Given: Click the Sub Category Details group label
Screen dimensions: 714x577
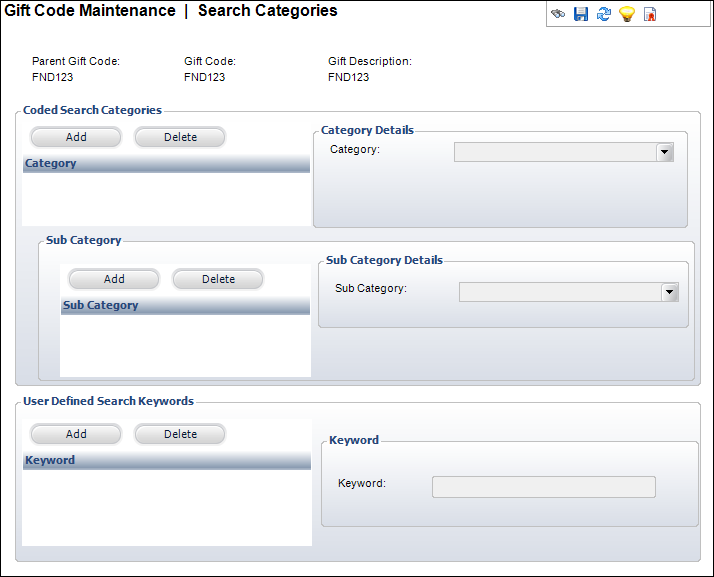Looking at the screenshot, I should (384, 260).
